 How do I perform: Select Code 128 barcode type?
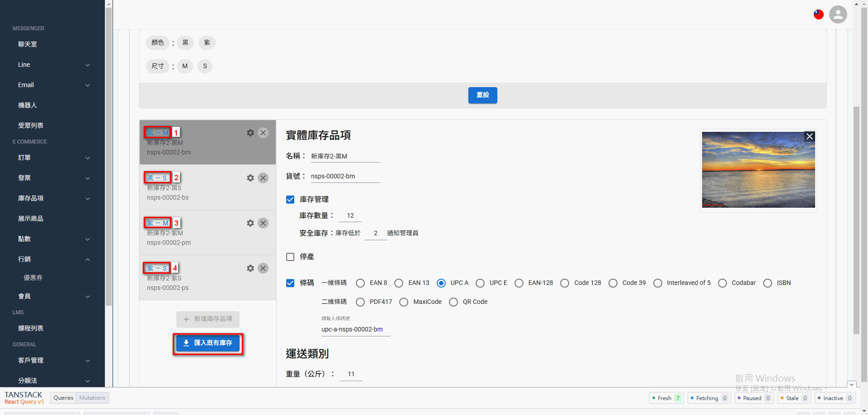pyautogui.click(x=565, y=283)
